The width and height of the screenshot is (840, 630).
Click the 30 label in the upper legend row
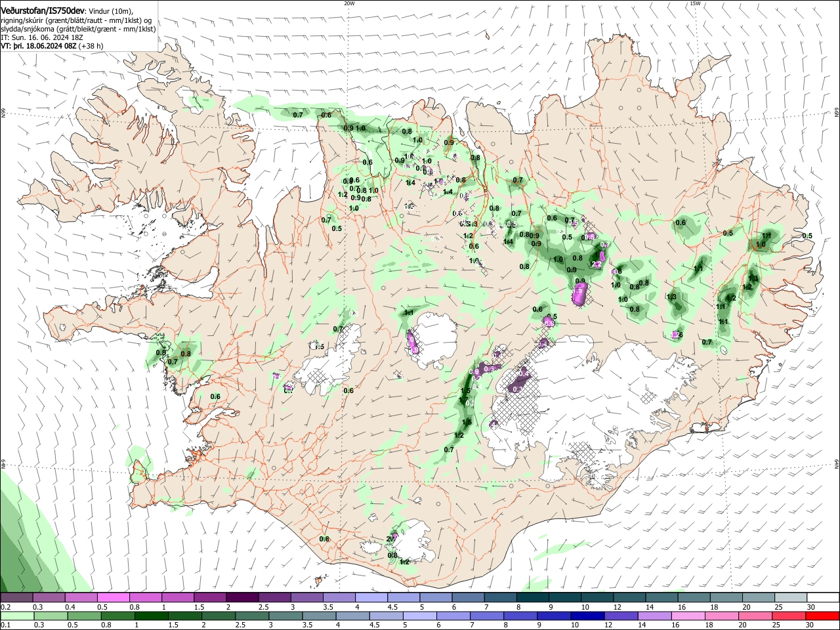pyautogui.click(x=811, y=607)
